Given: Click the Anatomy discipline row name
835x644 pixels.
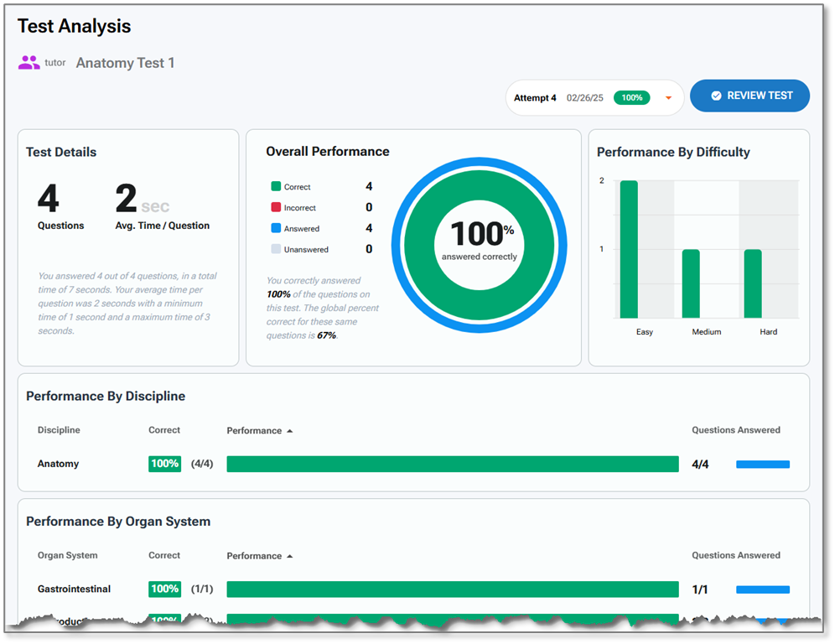Looking at the screenshot, I should tap(58, 464).
